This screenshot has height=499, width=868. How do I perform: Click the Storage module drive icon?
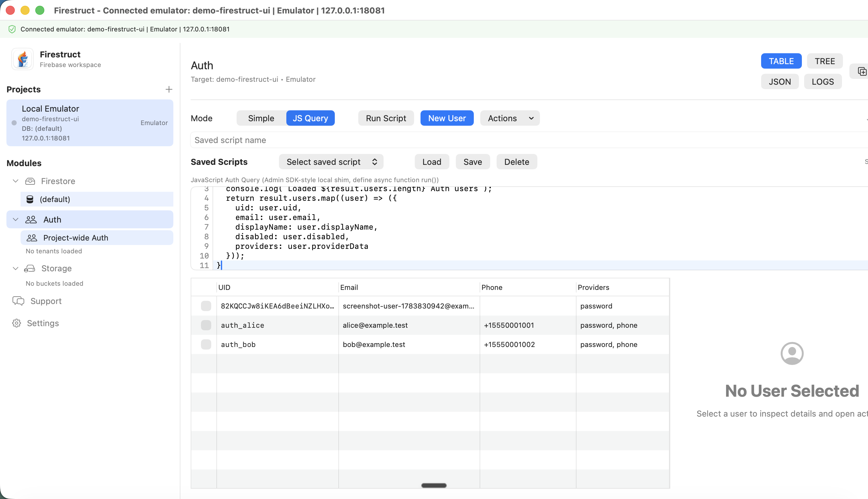[30, 268]
